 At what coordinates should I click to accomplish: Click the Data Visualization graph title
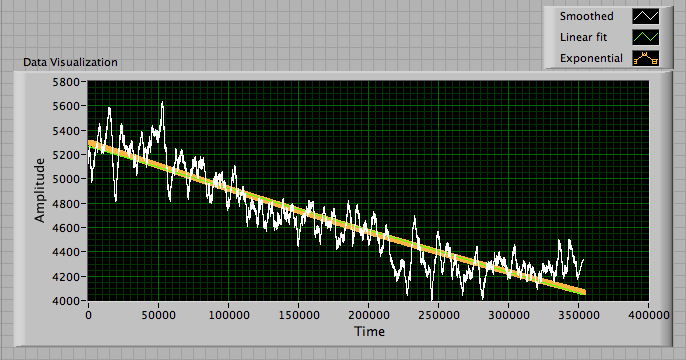tap(70, 62)
